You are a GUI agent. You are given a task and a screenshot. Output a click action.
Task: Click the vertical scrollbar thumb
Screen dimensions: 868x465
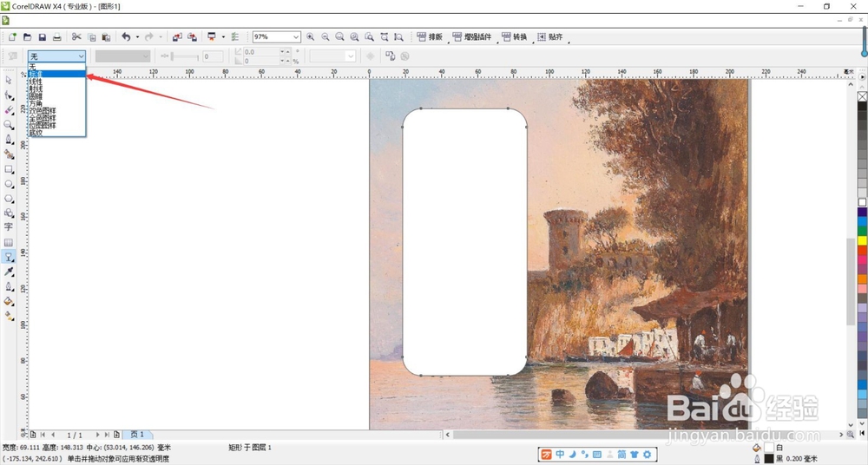pyautogui.click(x=851, y=281)
